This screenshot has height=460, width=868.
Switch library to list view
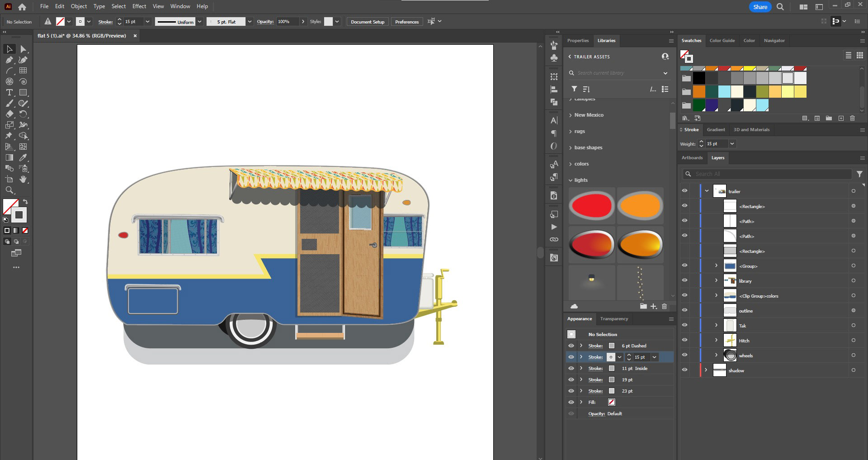click(665, 89)
